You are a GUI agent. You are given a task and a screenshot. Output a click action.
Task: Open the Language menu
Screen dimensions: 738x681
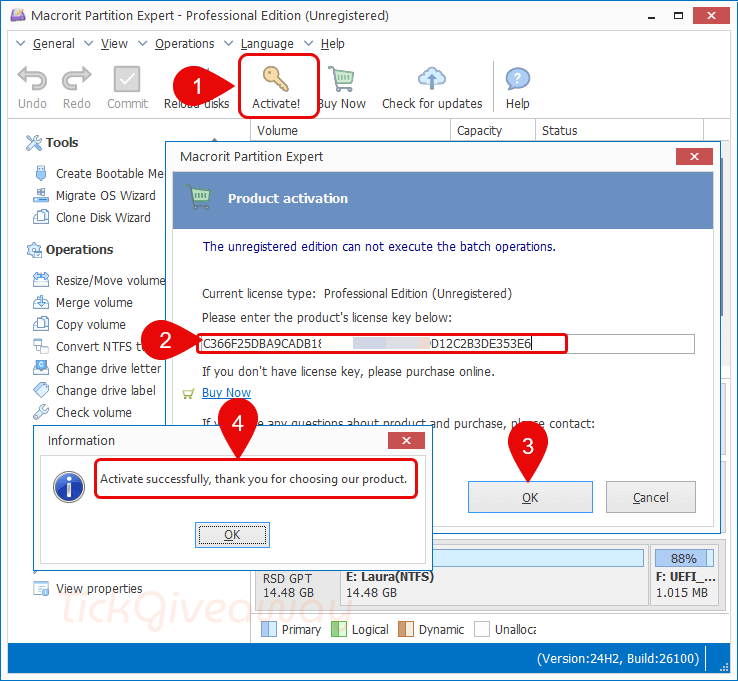[267, 44]
